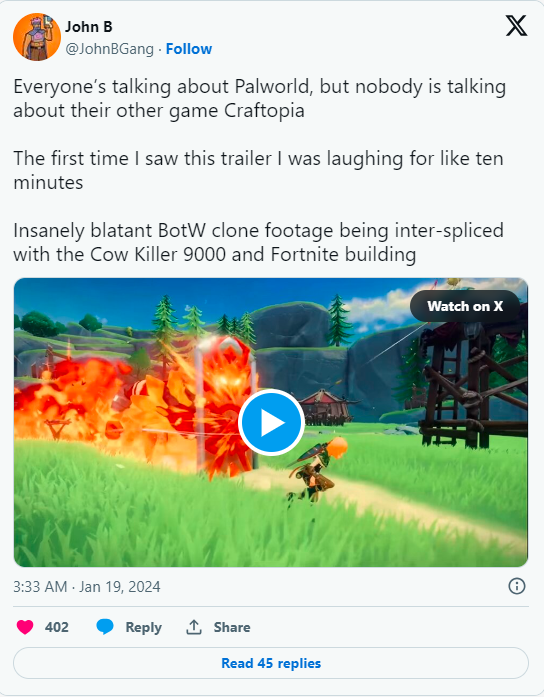
Task: Click the @JohnBGang handle
Action: click(109, 49)
